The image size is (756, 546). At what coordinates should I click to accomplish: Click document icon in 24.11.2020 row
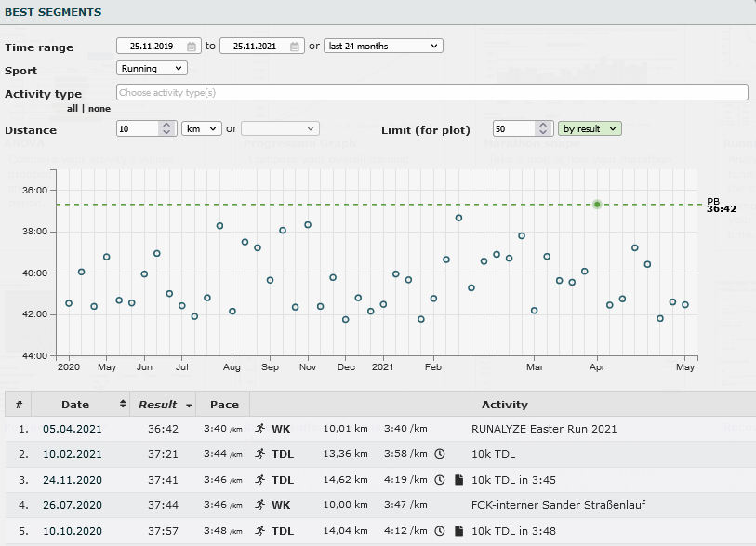(x=458, y=480)
